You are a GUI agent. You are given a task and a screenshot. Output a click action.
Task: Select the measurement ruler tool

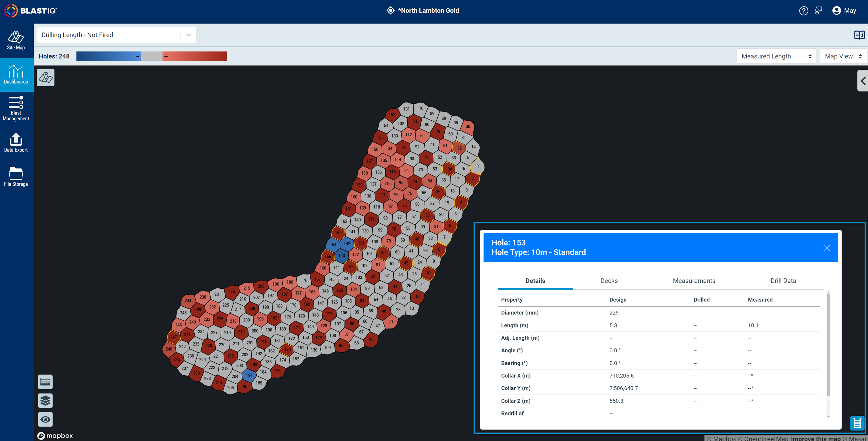[x=45, y=382]
